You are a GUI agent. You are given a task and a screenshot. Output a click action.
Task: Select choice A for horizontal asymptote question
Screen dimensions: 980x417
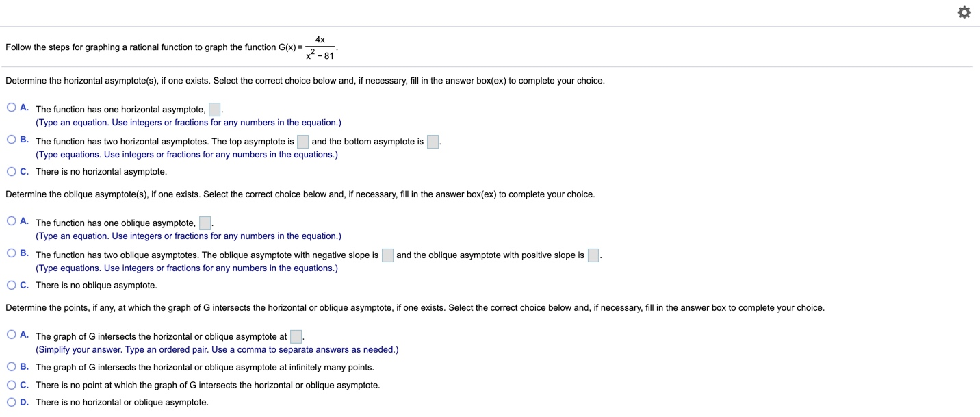point(11,107)
